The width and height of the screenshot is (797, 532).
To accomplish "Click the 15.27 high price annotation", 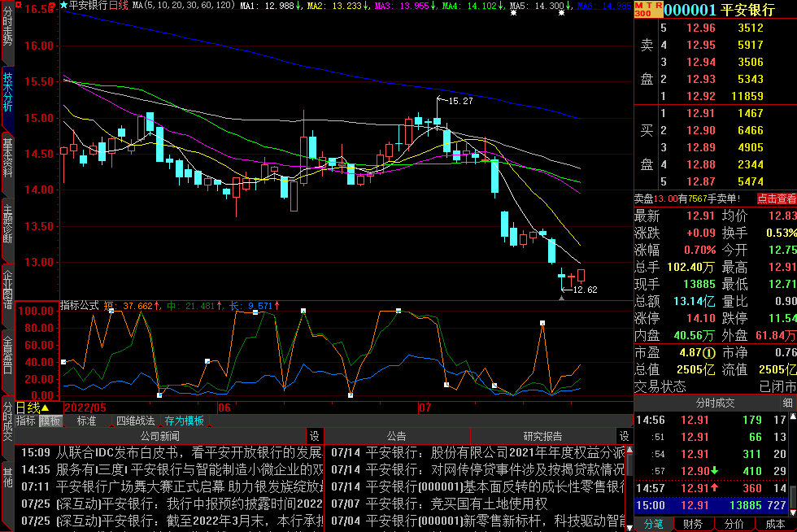I will 460,101.
